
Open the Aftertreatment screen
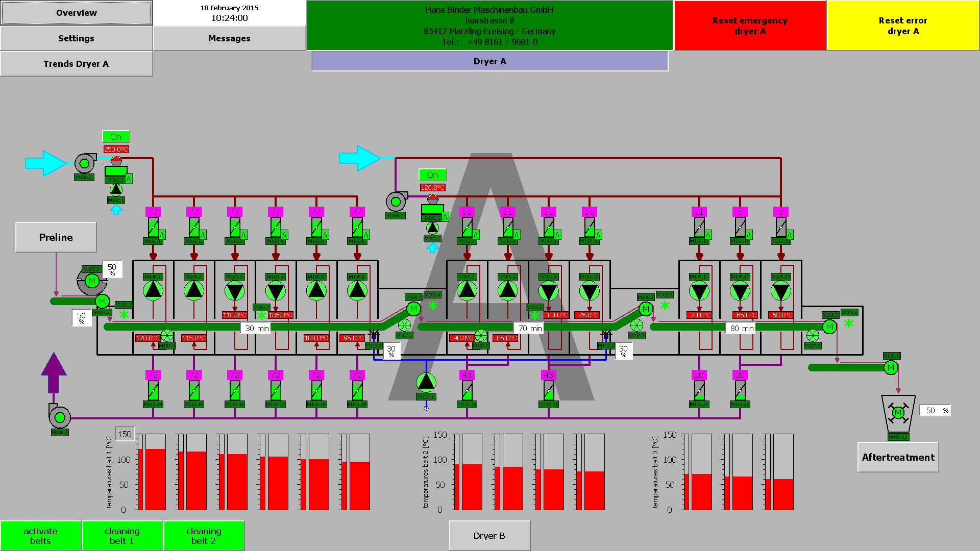tap(898, 457)
